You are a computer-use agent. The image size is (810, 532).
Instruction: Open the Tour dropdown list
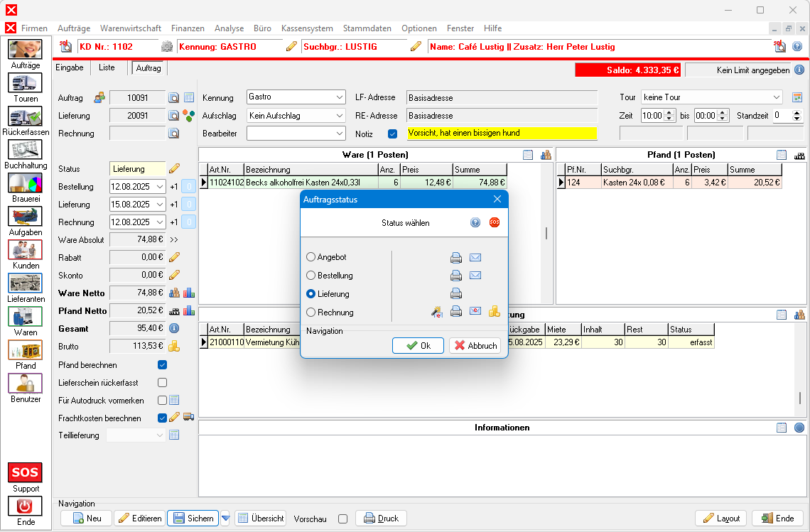776,97
